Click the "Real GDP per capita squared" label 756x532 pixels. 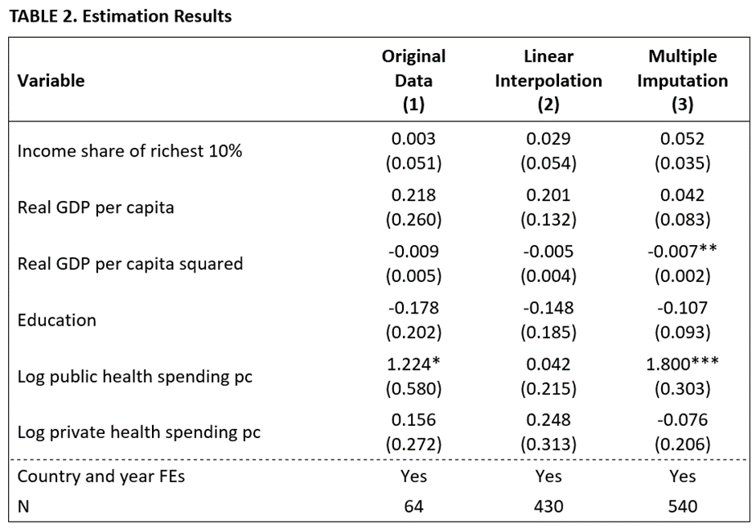(129, 264)
